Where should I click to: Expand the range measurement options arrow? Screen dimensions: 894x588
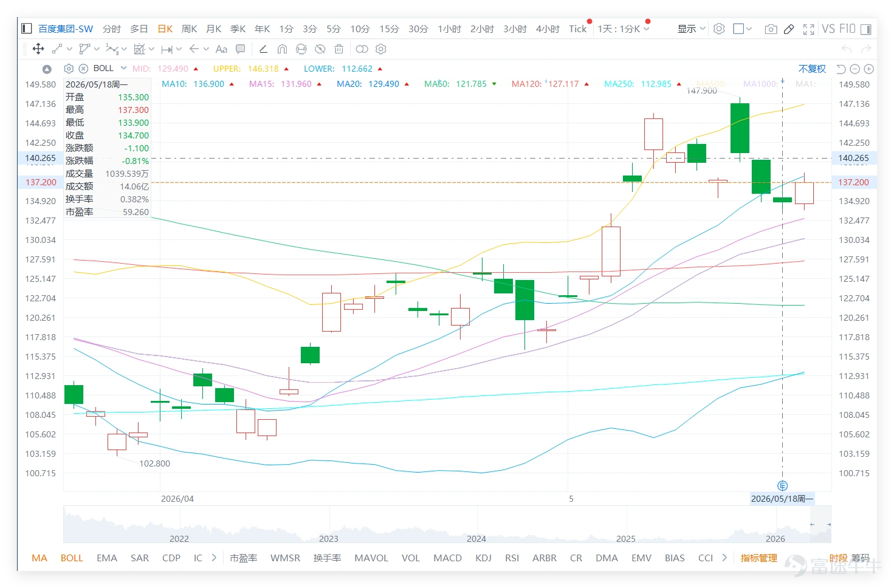click(x=179, y=49)
